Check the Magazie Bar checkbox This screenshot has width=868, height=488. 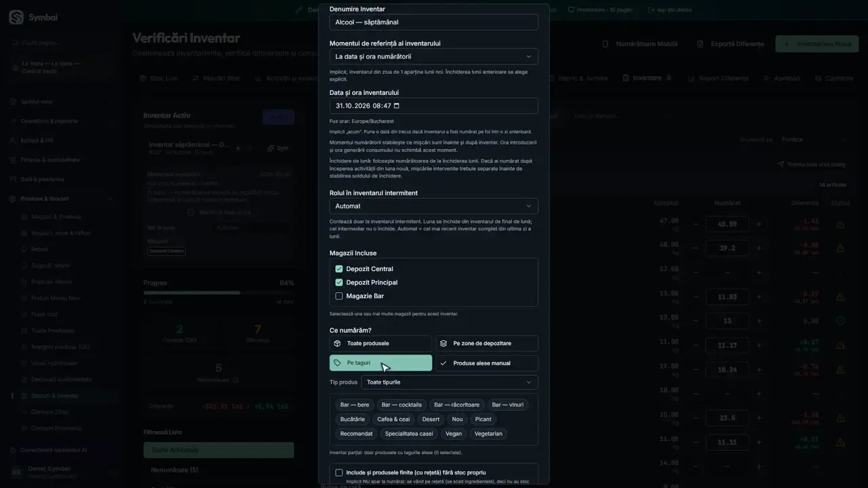[339, 296]
